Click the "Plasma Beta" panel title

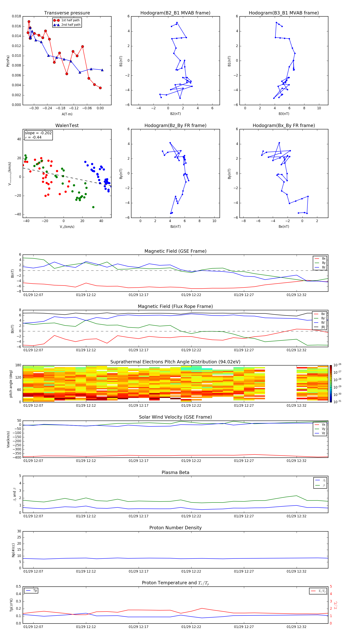pyautogui.click(x=175, y=472)
